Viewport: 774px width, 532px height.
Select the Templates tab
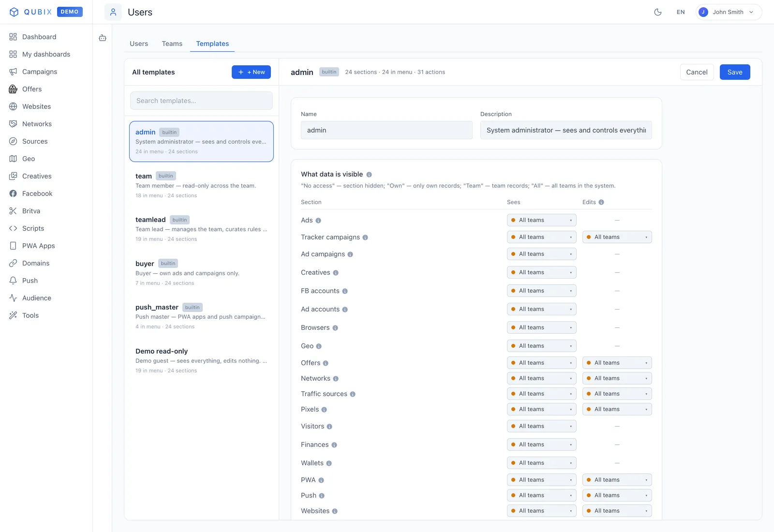tap(212, 44)
